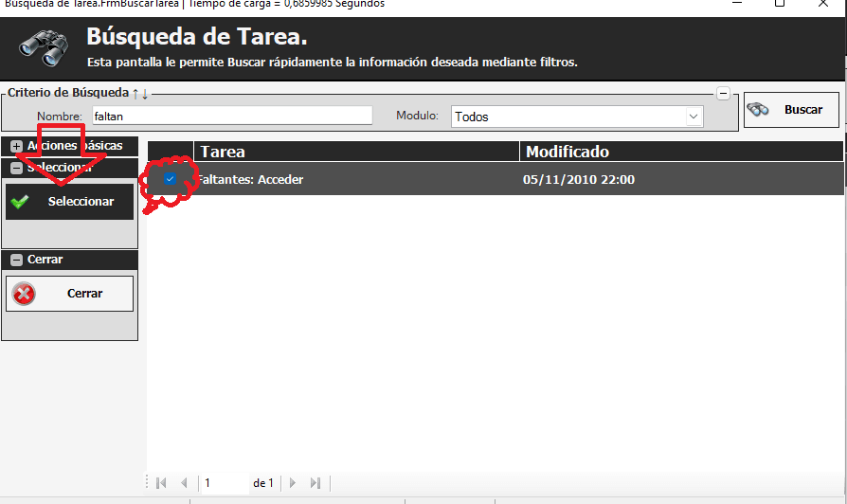Collapse the Seleccionar panel section

click(x=16, y=168)
